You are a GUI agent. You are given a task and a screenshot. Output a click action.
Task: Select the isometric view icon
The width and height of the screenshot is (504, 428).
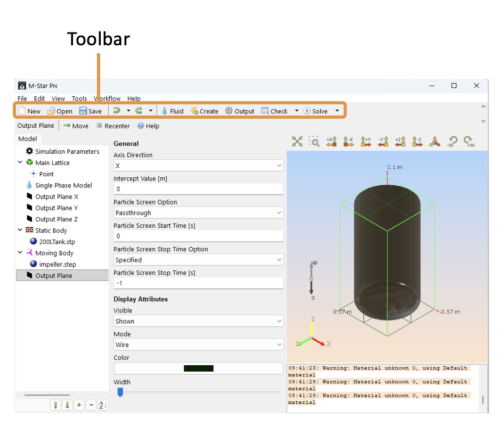click(435, 141)
